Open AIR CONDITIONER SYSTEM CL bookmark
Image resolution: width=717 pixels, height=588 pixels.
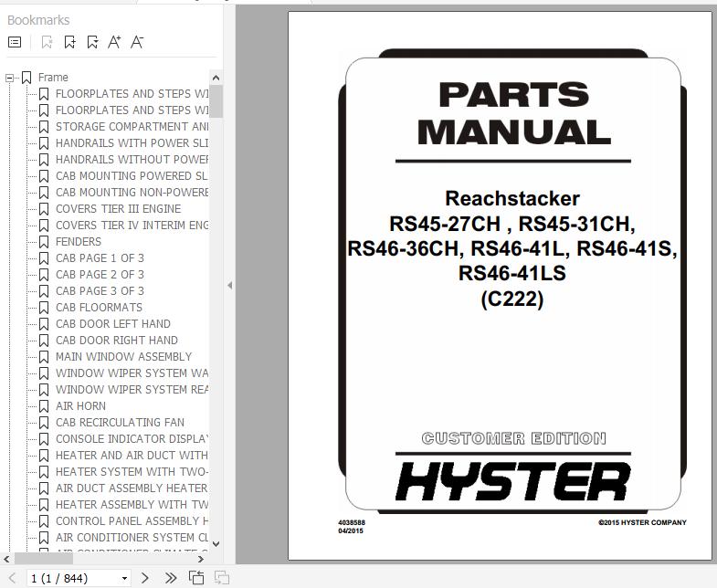(132, 538)
